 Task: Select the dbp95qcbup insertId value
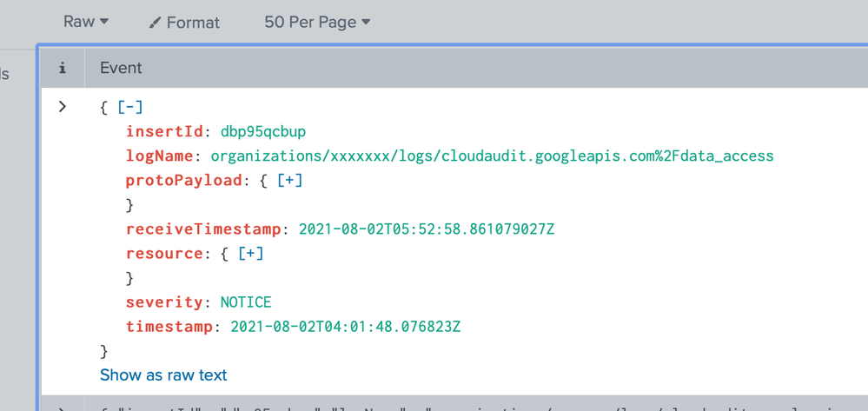click(x=263, y=131)
